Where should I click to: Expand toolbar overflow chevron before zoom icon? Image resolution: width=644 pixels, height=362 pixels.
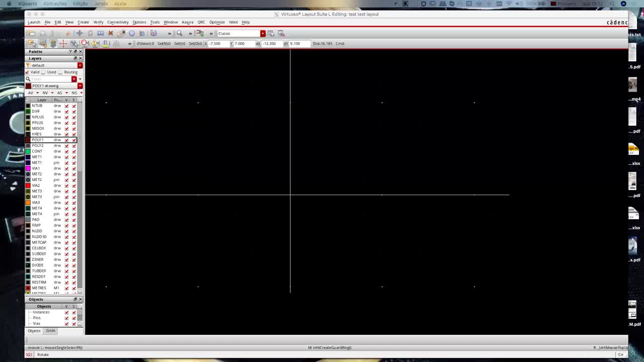pos(170,33)
